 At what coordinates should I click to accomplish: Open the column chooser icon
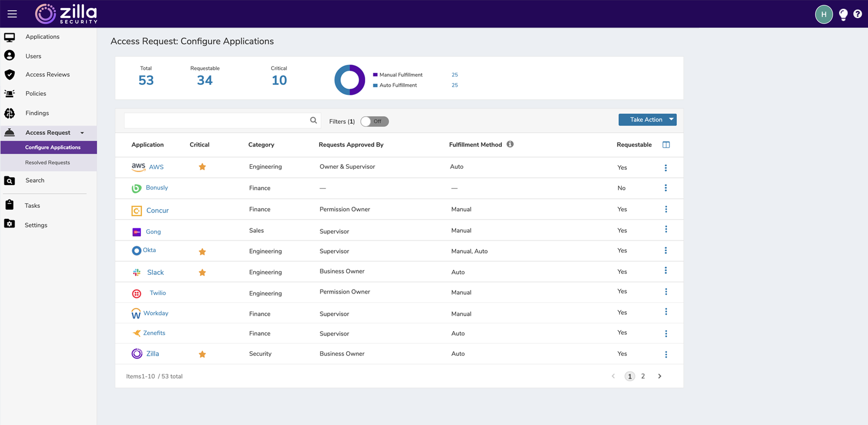[666, 144]
